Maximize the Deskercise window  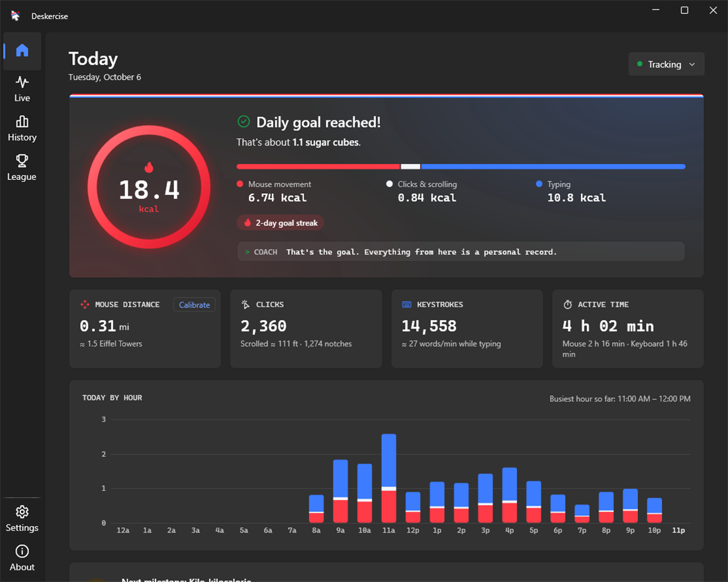click(x=684, y=10)
